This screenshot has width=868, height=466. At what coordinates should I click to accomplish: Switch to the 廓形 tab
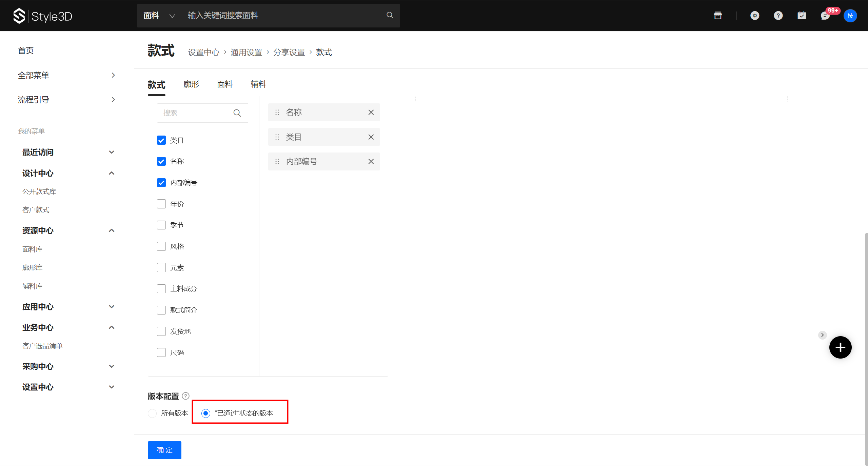(191, 84)
